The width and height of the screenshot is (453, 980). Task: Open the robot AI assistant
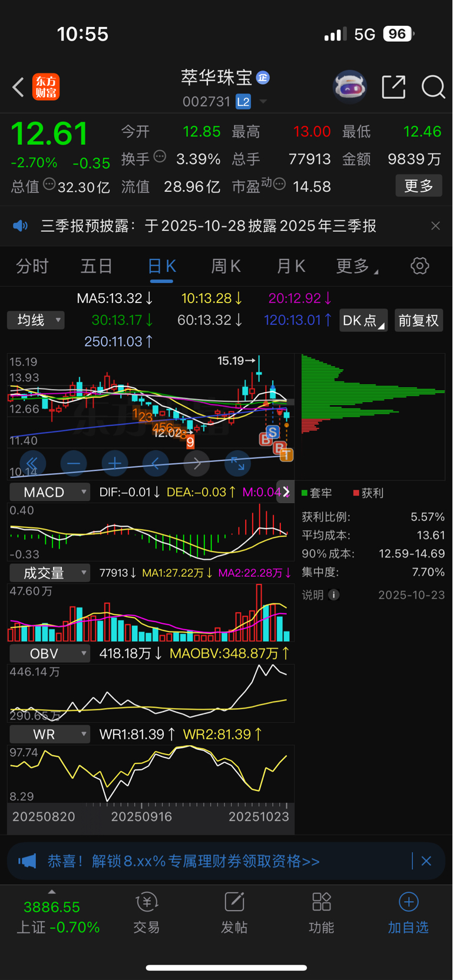350,87
